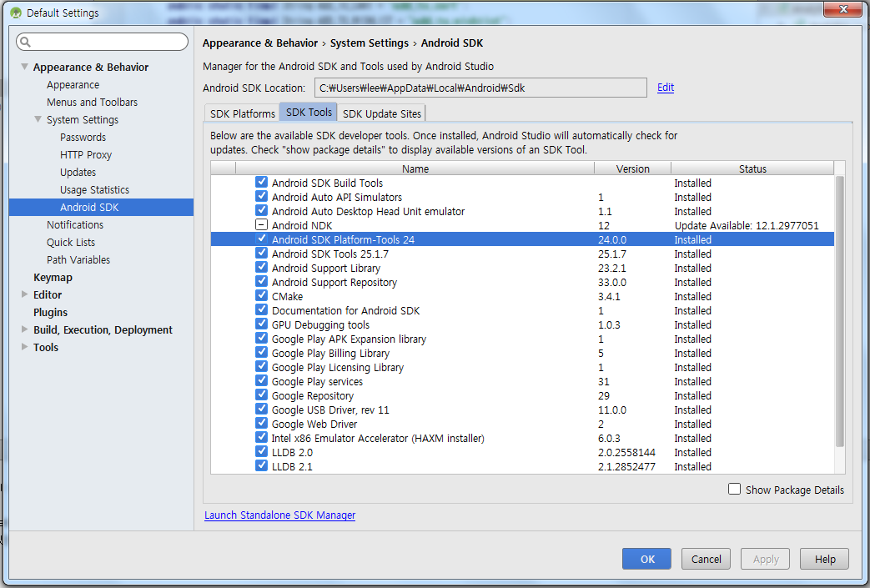The height and width of the screenshot is (588, 870).
Task: Select the LLDB 2.0 row
Action: click(522, 452)
